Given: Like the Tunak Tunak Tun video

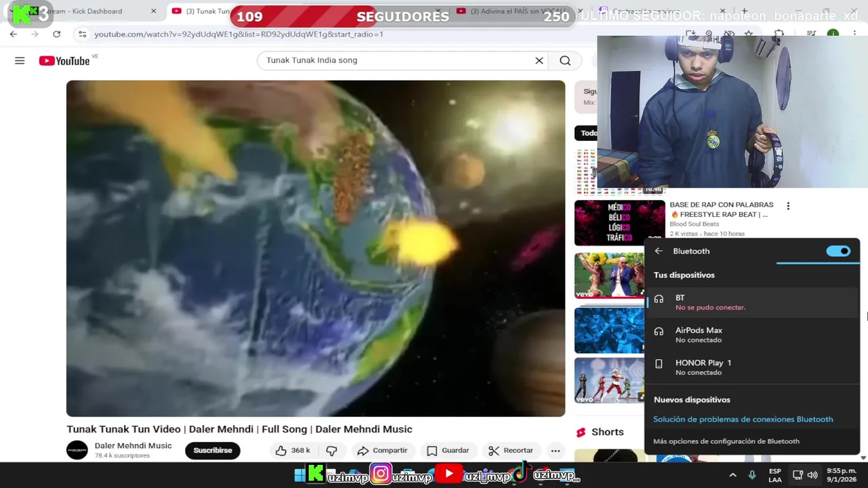Looking at the screenshot, I should click(x=293, y=450).
